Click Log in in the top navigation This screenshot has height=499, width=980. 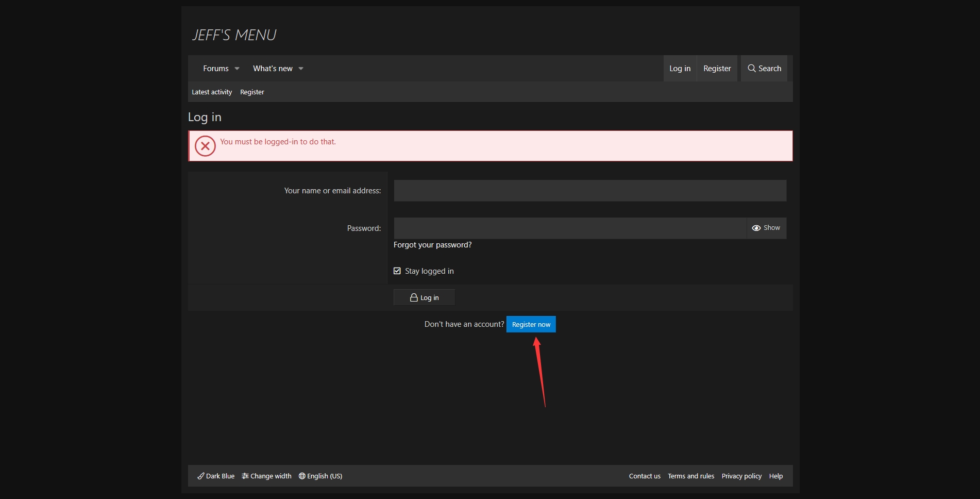pos(680,69)
